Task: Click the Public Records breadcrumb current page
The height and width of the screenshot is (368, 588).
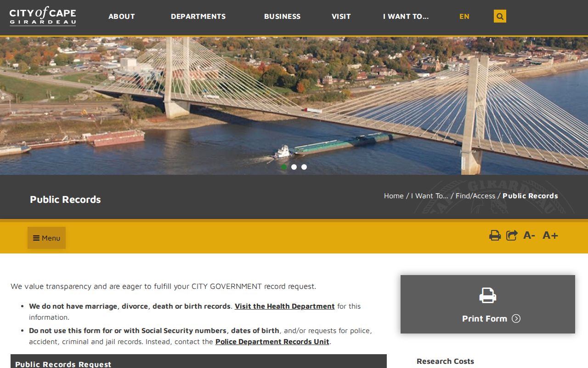Action: (x=530, y=196)
